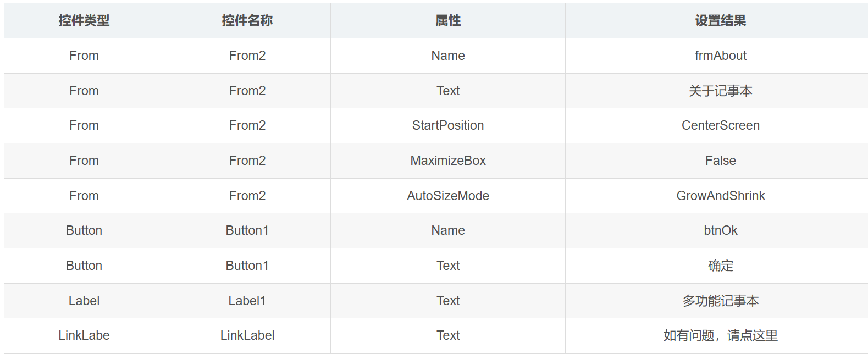The width and height of the screenshot is (868, 359).
Task: Click the AutoSizeMode property cell
Action: pos(448,196)
